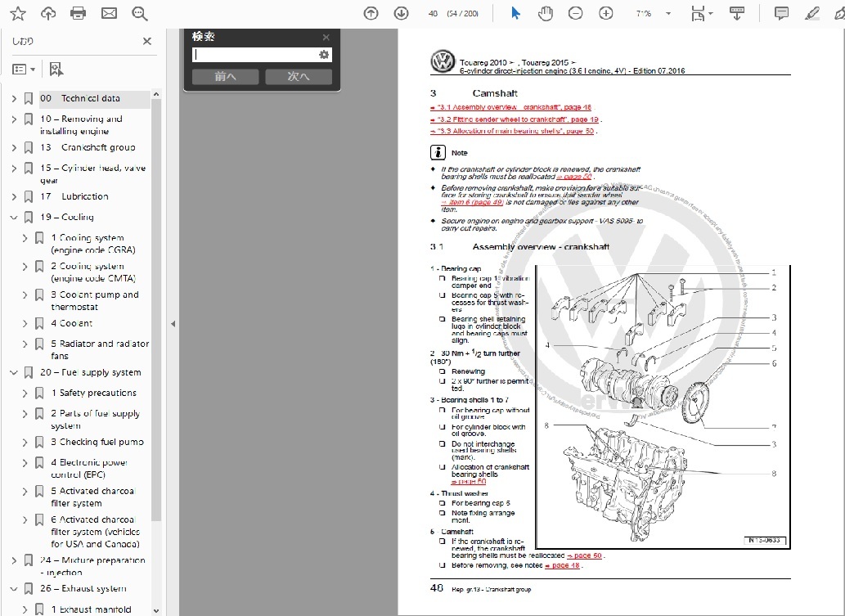Activate the hand pan tool
845x616 pixels.
click(x=546, y=13)
